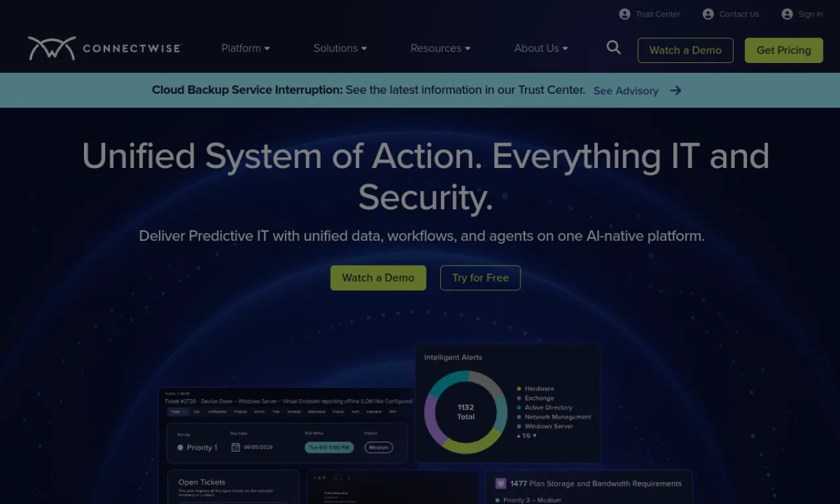
Task: Click the teal dot beside Priority 1
Action: (180, 448)
